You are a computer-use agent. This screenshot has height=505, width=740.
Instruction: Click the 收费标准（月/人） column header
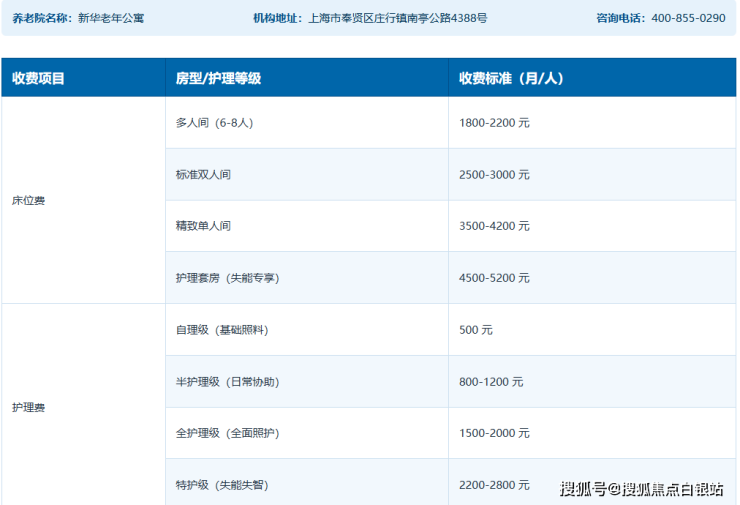(x=592, y=78)
